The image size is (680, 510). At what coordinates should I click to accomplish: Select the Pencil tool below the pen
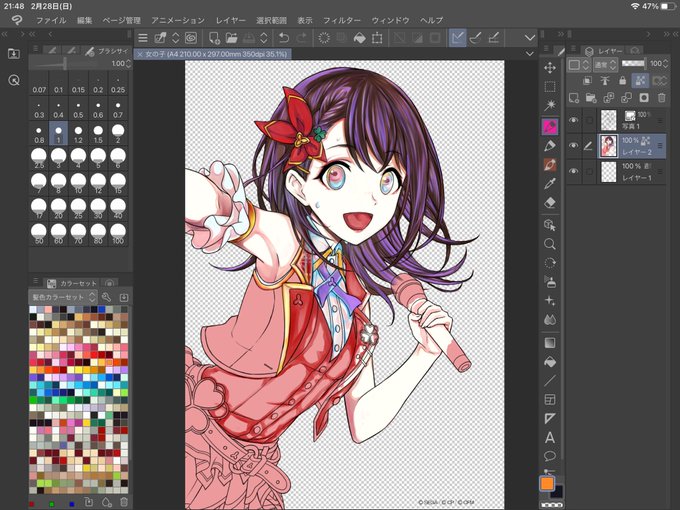[x=550, y=146]
